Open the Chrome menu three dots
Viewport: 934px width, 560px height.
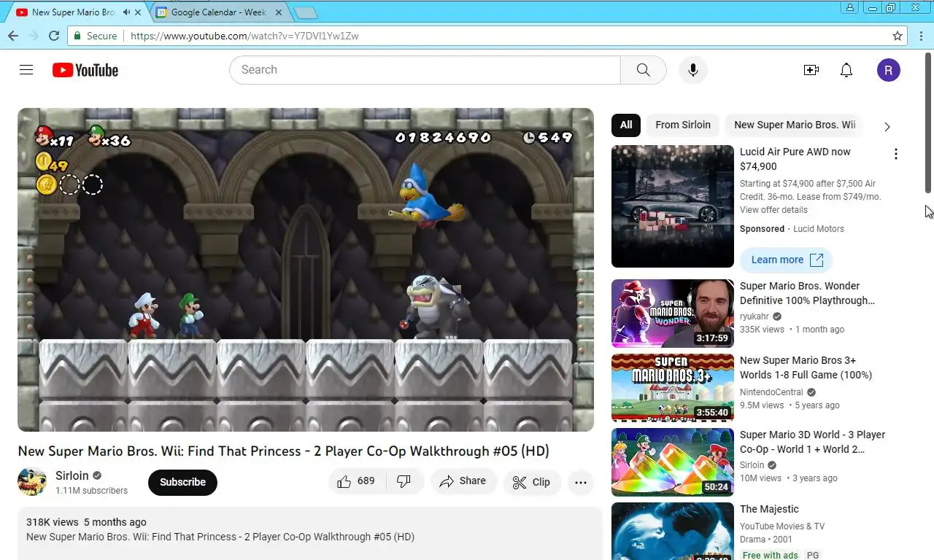point(922,36)
